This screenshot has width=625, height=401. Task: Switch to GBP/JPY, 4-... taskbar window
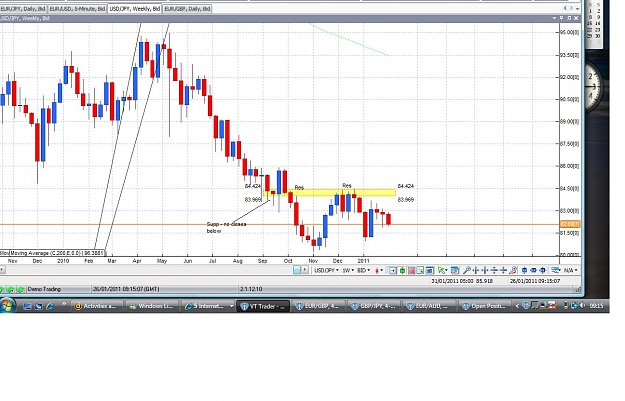click(373, 306)
